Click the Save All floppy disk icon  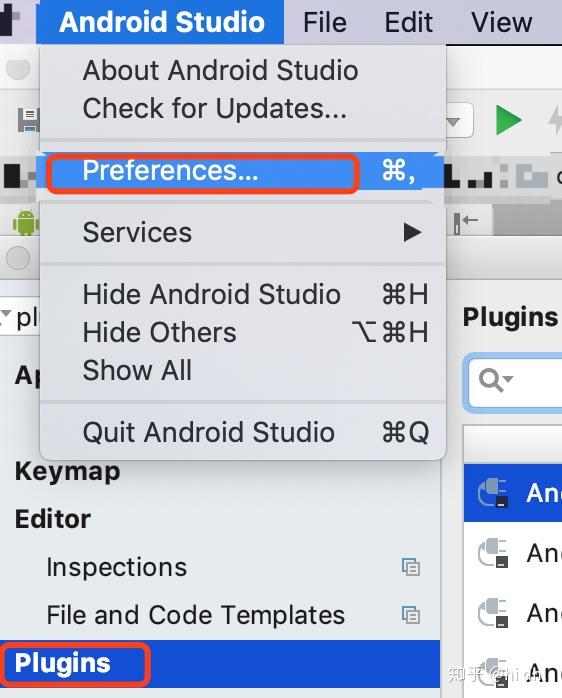coord(29,121)
